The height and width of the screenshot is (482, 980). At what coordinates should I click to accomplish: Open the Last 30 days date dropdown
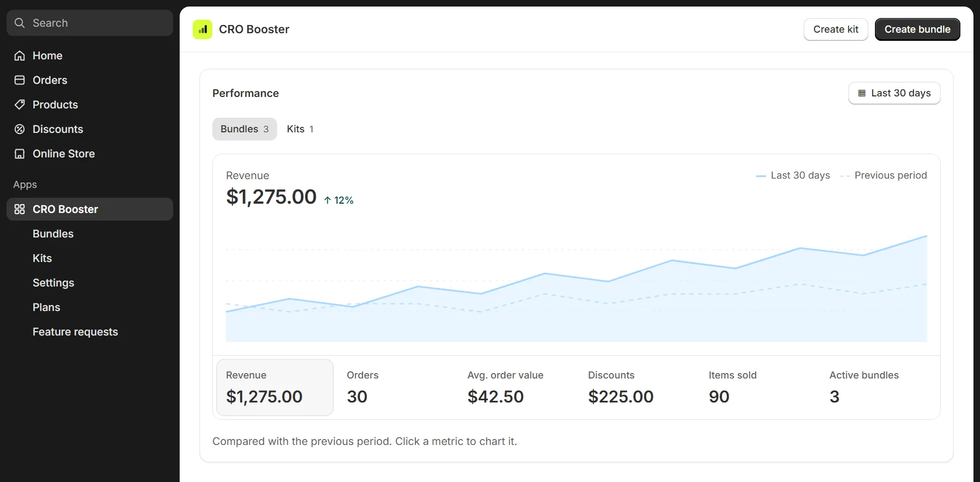[894, 93]
